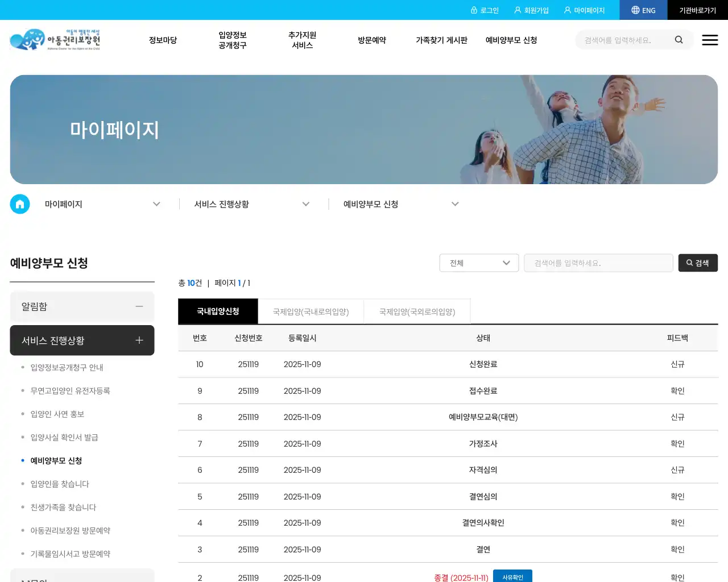Expand the 마이페이지 breadcrumb dropdown

pos(156,203)
